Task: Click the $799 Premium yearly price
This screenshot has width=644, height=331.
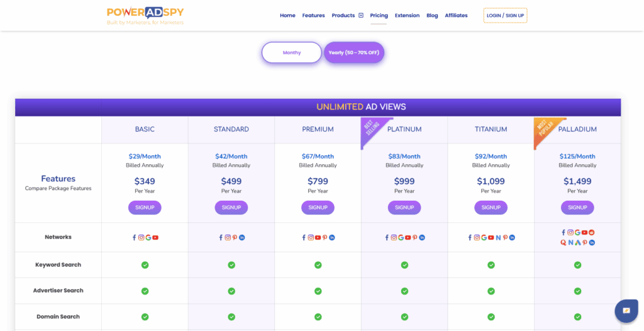Action: pos(318,181)
